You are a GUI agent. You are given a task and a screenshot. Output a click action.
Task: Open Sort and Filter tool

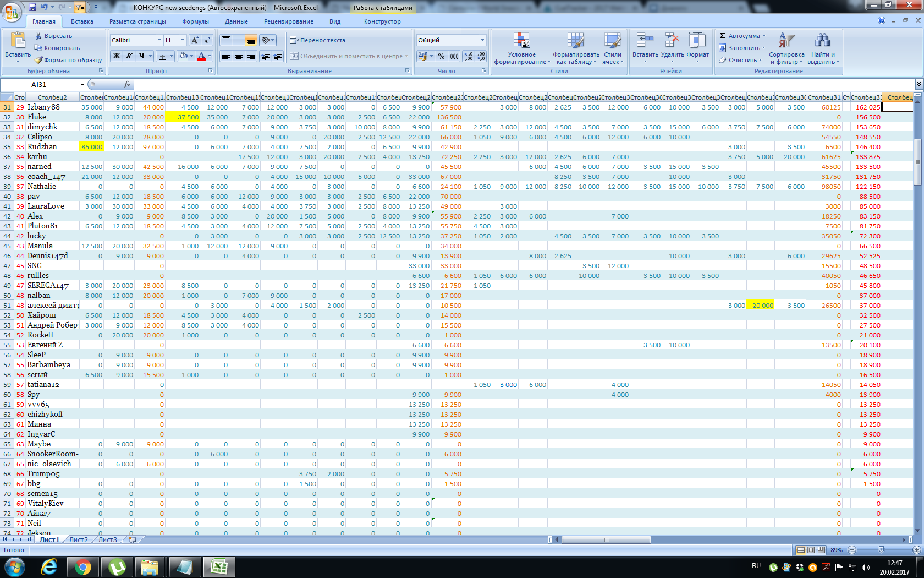(x=786, y=41)
